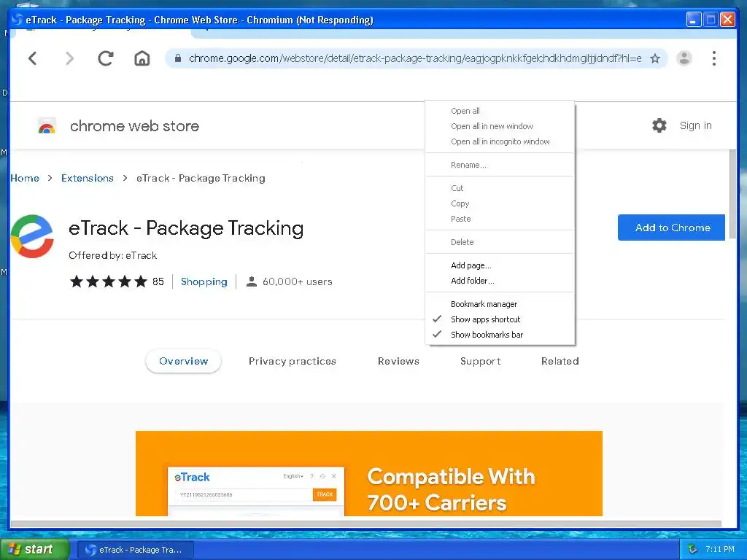Select Paste in the context menu
This screenshot has width=747, height=560.
[x=500, y=219]
